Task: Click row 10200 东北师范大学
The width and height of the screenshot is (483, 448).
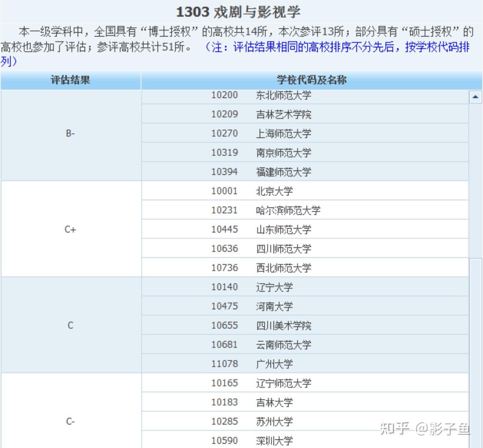Action: [305, 97]
